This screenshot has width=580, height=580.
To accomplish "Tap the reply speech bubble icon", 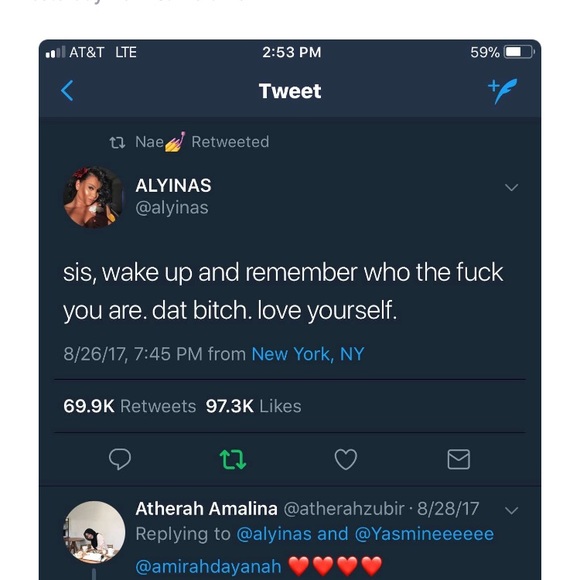I will pyautogui.click(x=120, y=459).
